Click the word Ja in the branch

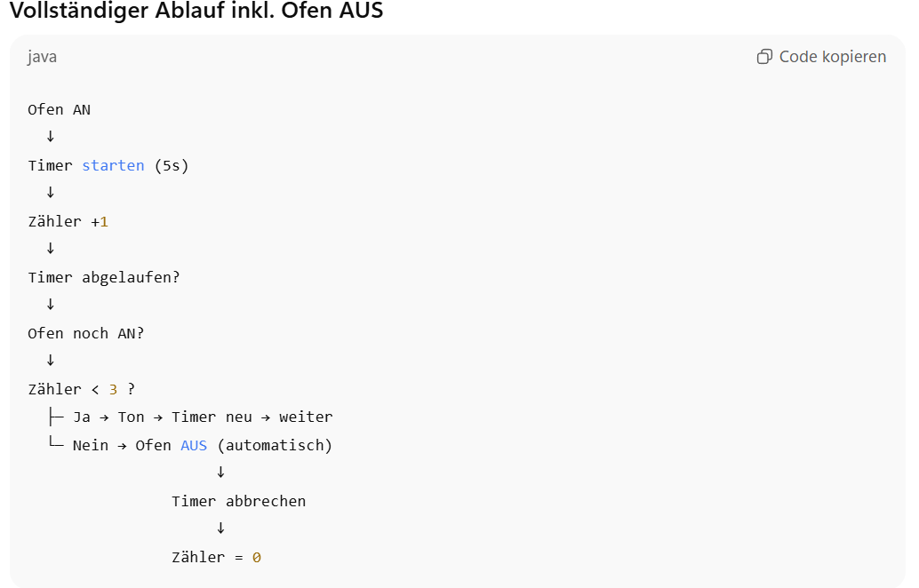(82, 417)
